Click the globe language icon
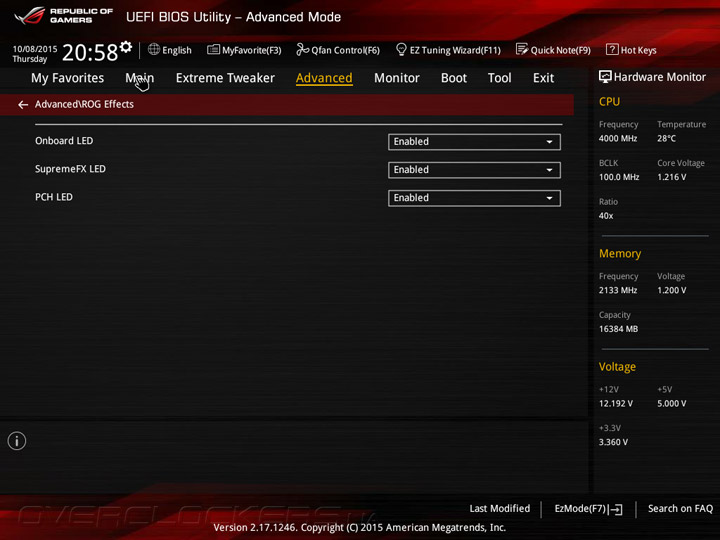The height and width of the screenshot is (540, 720). tap(154, 49)
